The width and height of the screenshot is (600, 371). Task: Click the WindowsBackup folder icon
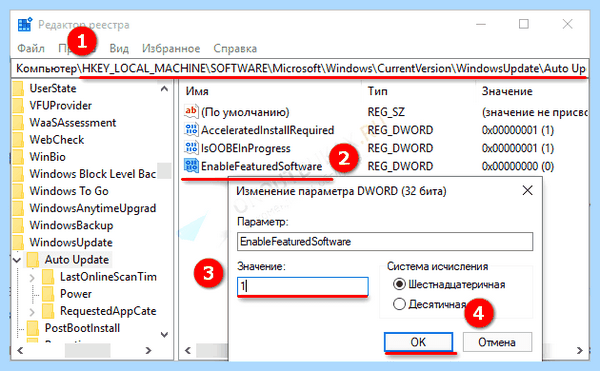[18, 225]
